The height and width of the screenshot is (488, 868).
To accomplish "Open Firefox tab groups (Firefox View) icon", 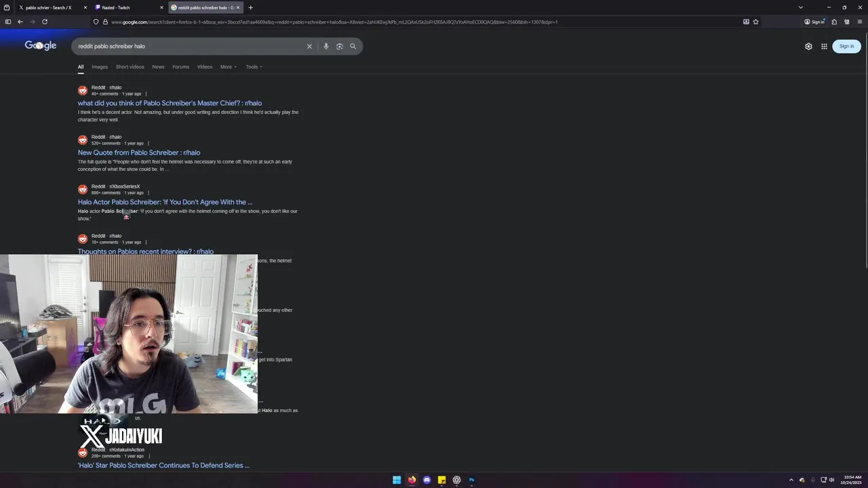I will point(7,7).
